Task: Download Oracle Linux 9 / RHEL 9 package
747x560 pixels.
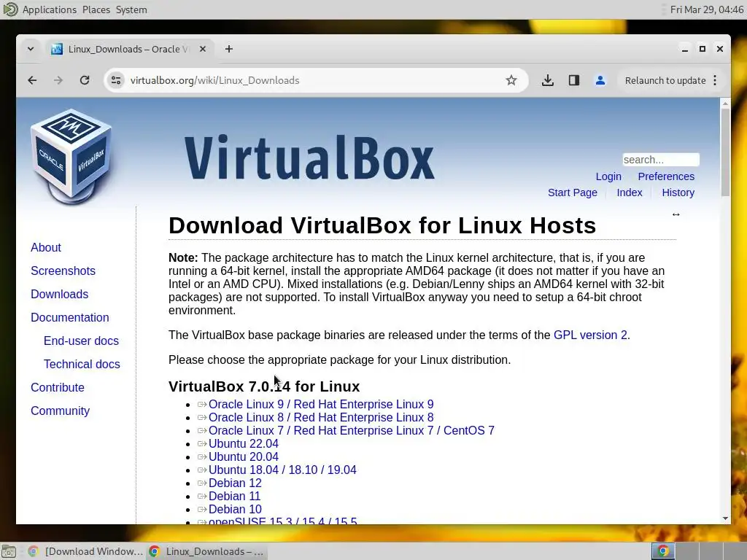Action: pos(321,404)
